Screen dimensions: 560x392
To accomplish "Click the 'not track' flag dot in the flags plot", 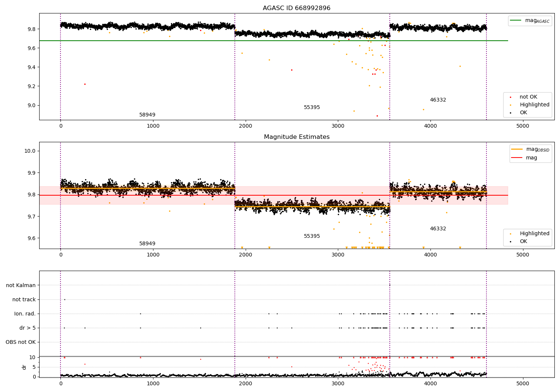I will pyautogui.click(x=65, y=299).
